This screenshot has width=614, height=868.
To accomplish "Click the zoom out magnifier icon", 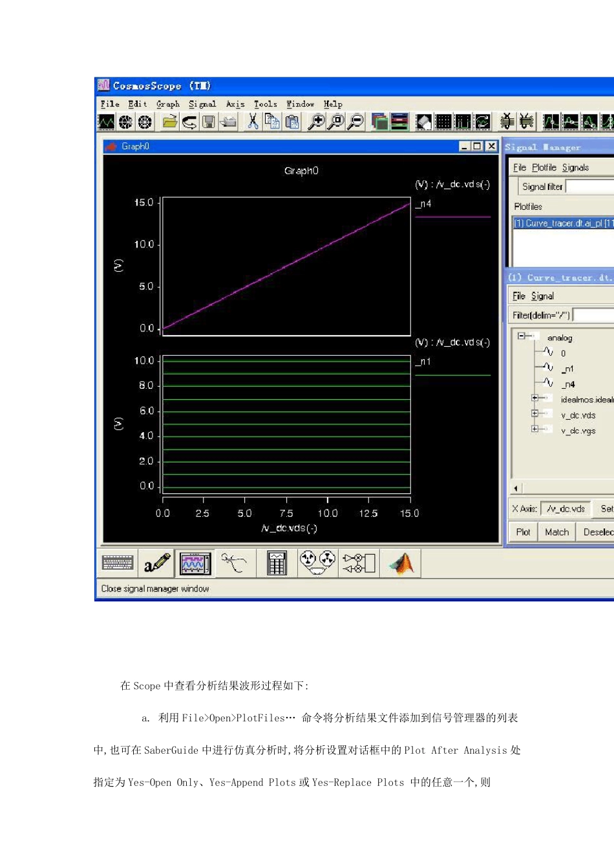I will (355, 121).
